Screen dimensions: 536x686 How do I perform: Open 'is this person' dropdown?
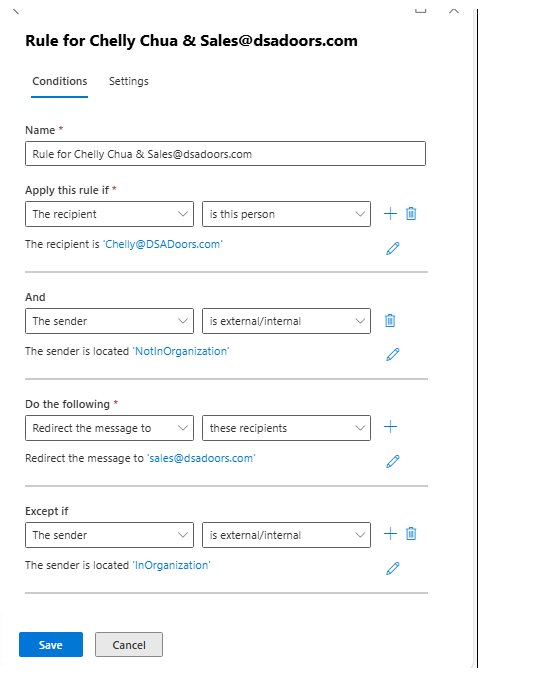(286, 214)
